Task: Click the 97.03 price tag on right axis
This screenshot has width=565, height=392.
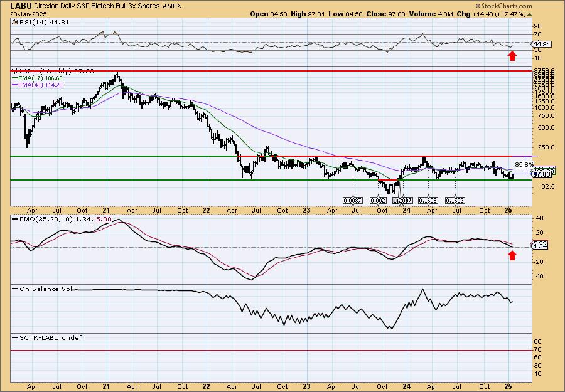Action: pos(542,174)
